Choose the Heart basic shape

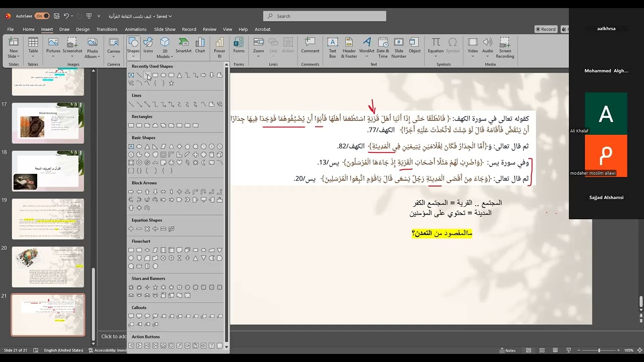(179, 162)
